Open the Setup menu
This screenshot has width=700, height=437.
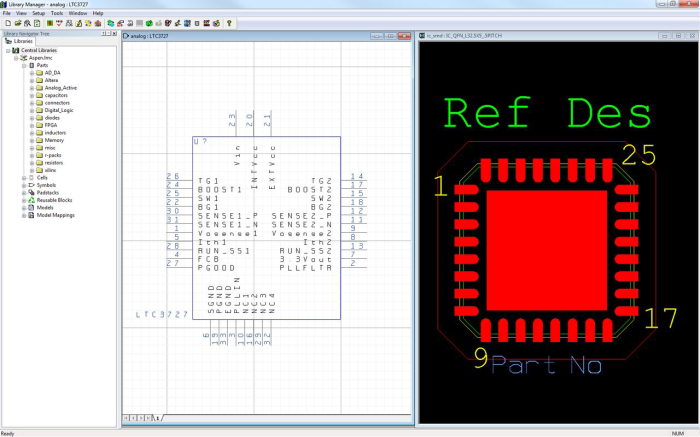[x=38, y=13]
